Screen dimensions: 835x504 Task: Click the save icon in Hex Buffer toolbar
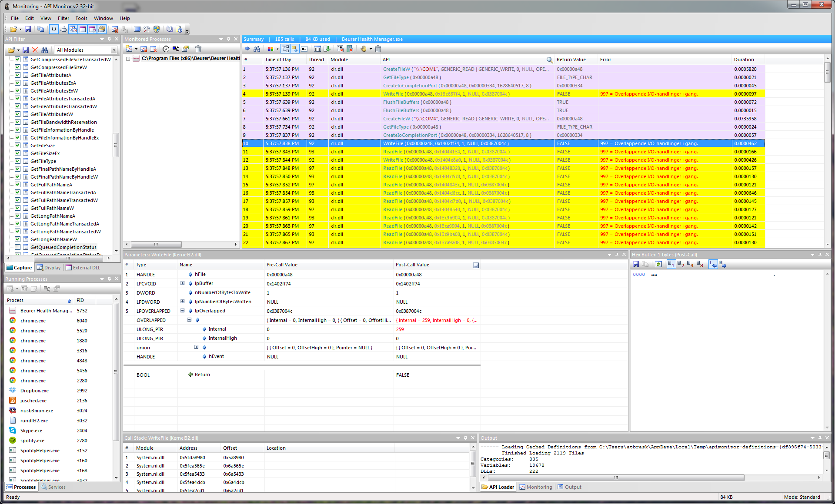(x=636, y=264)
